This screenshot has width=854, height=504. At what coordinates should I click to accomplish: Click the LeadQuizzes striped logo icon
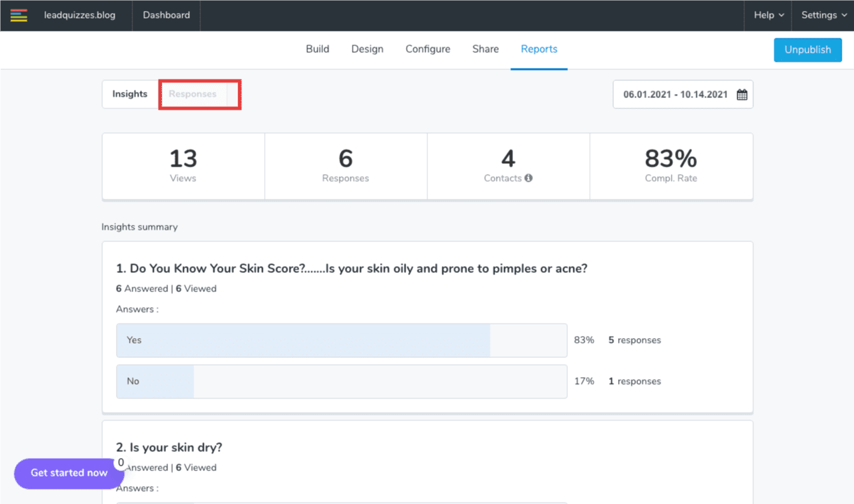click(x=19, y=15)
